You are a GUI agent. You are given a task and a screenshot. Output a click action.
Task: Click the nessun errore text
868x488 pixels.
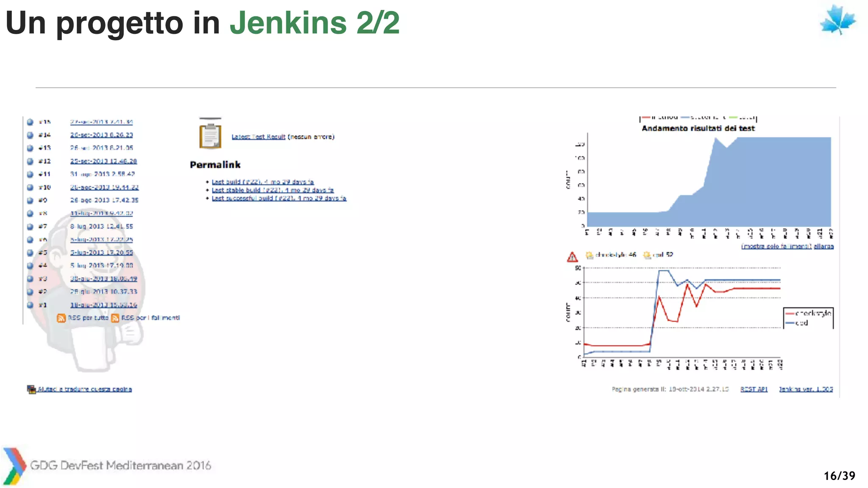[x=311, y=137]
